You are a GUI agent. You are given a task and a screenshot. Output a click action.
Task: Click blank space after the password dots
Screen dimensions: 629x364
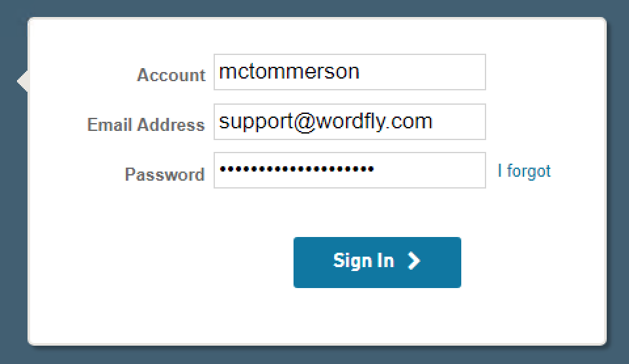click(x=429, y=170)
